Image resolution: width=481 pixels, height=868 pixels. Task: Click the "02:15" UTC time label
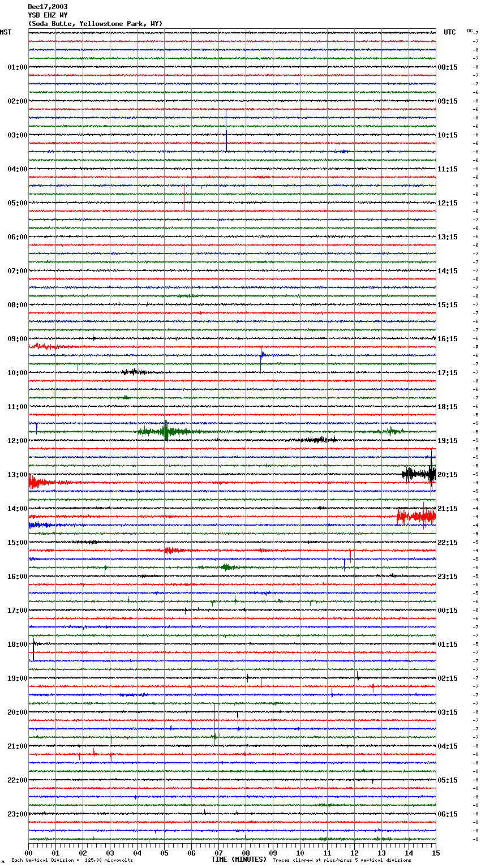coord(448,678)
